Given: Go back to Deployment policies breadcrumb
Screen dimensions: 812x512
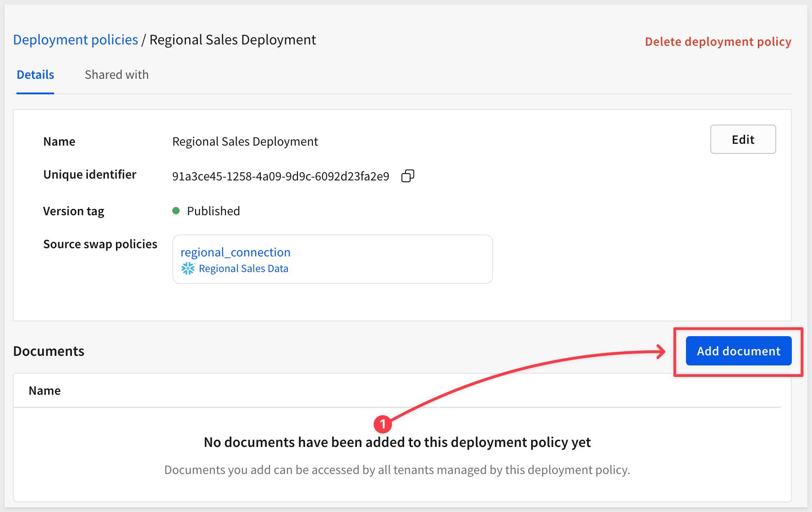Looking at the screenshot, I should click(76, 40).
